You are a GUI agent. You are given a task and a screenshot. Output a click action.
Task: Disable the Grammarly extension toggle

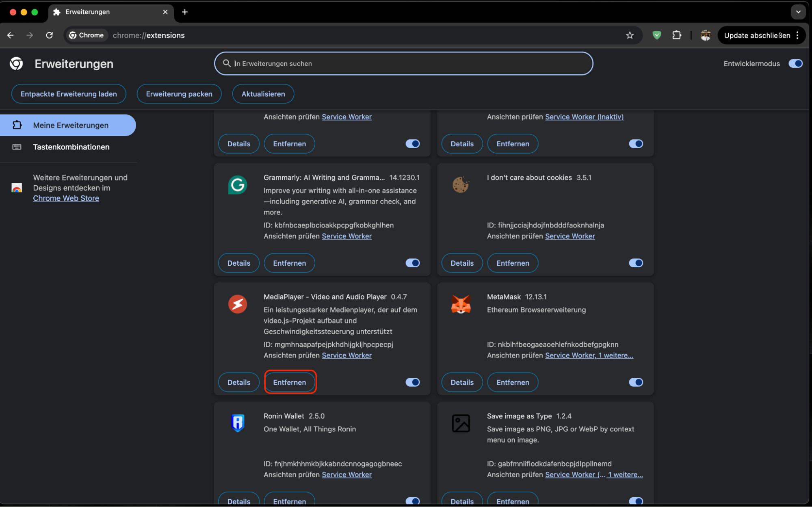pos(413,263)
